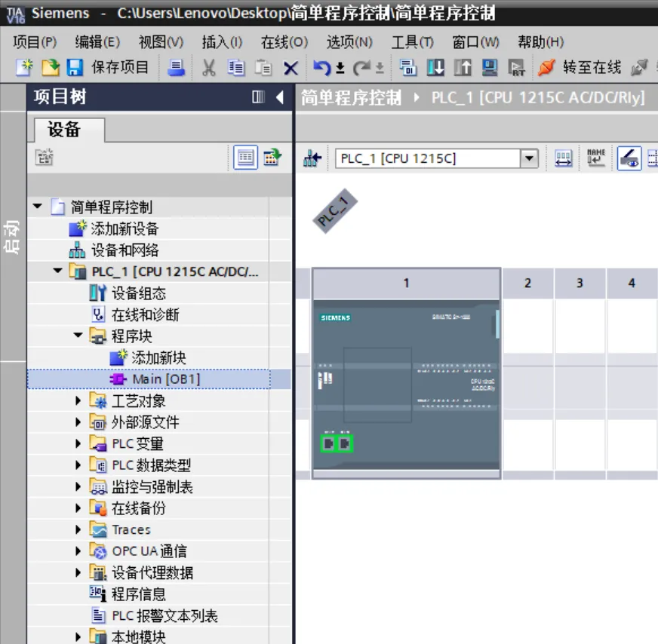
Task: Collapse the 简单程序控制 project node
Action: (x=37, y=207)
